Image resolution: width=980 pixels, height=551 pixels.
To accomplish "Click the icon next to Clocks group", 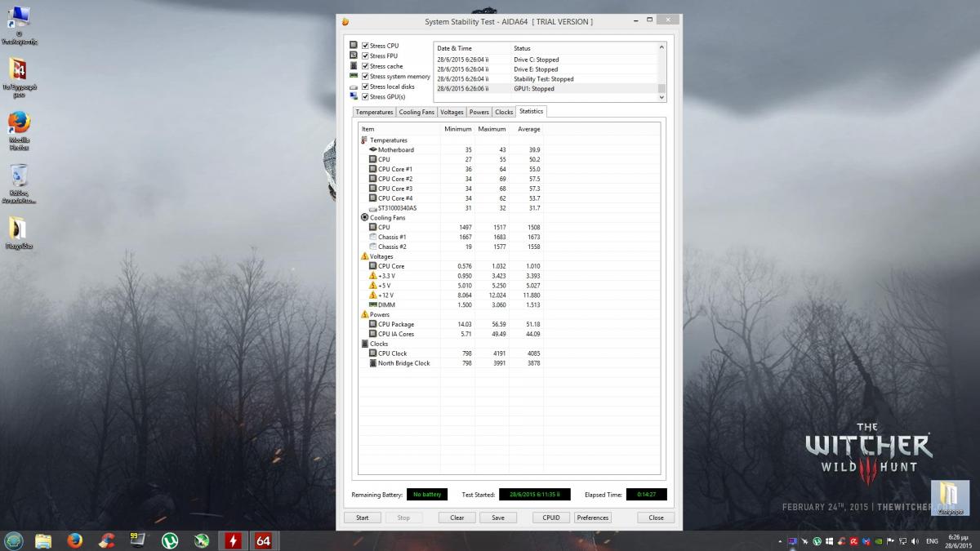I will [364, 344].
